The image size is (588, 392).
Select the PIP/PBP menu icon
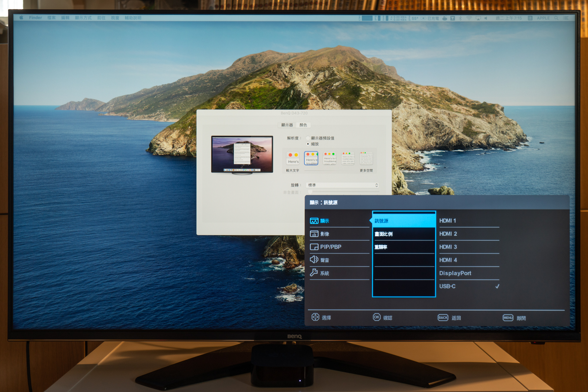tap(314, 247)
